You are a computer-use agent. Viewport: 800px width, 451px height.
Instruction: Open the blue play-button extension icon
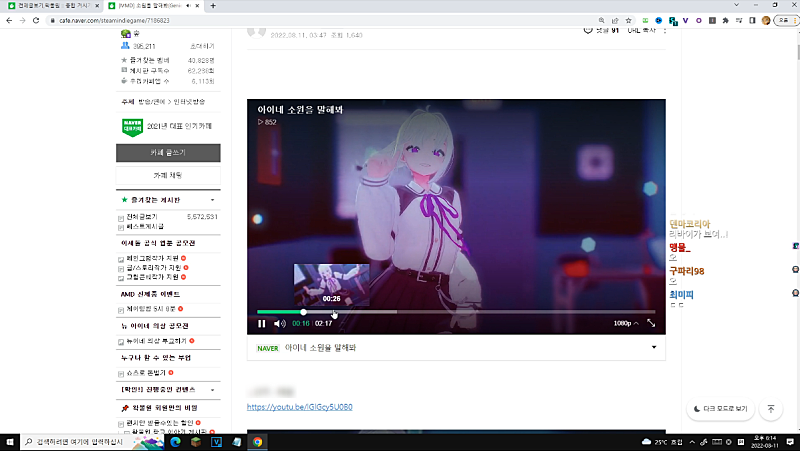659,20
